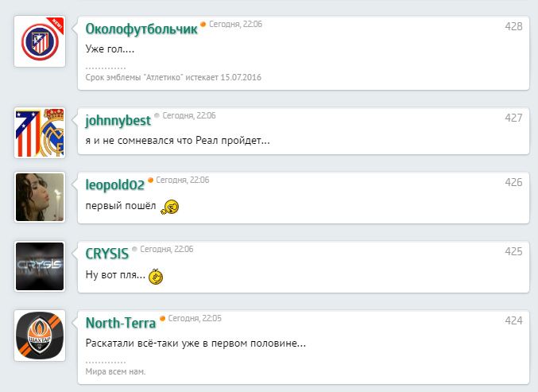This screenshot has height=392, width=538.
Task: Open Околофутбольчик's Atletico emblem avatar
Action: click(40, 41)
